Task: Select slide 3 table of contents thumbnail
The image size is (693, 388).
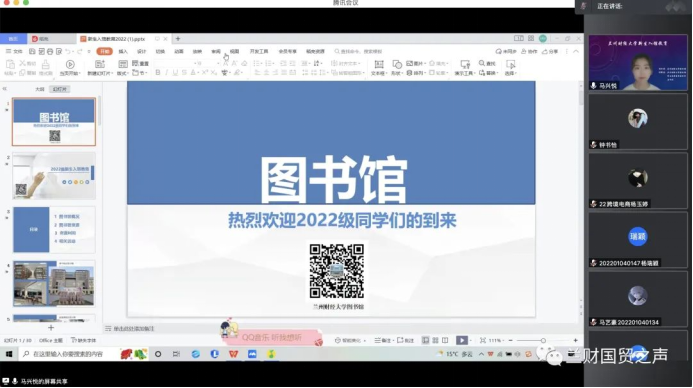Action: point(54,230)
